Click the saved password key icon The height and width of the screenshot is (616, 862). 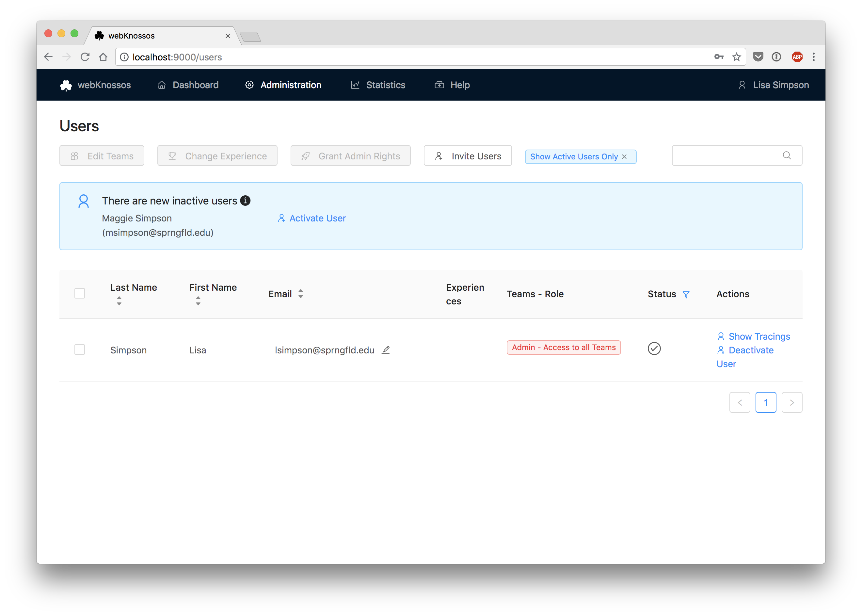coord(719,57)
